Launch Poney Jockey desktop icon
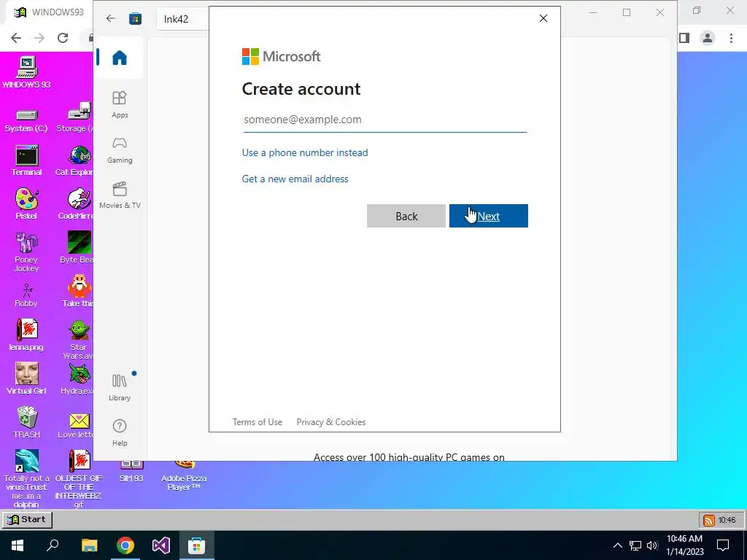The image size is (747, 560). point(26,252)
